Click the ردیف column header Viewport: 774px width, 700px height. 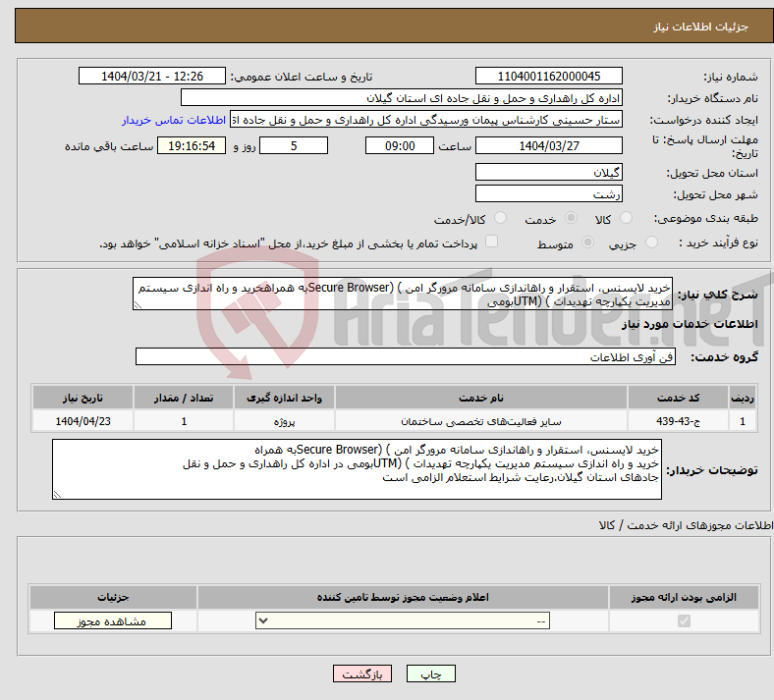coord(743,398)
